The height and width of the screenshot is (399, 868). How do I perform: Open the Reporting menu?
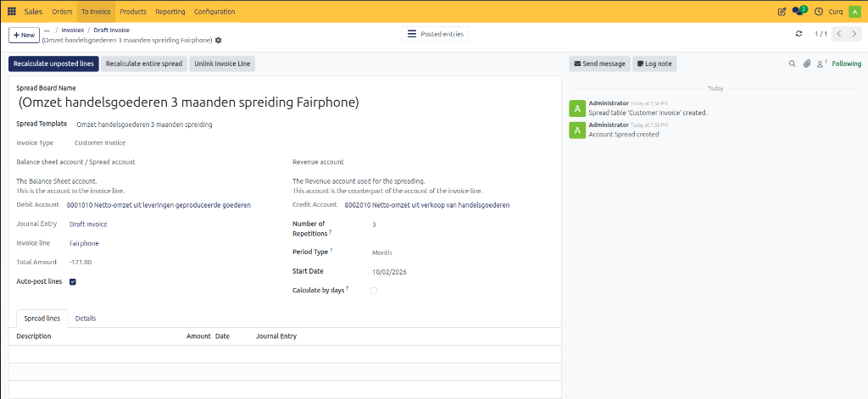170,12
